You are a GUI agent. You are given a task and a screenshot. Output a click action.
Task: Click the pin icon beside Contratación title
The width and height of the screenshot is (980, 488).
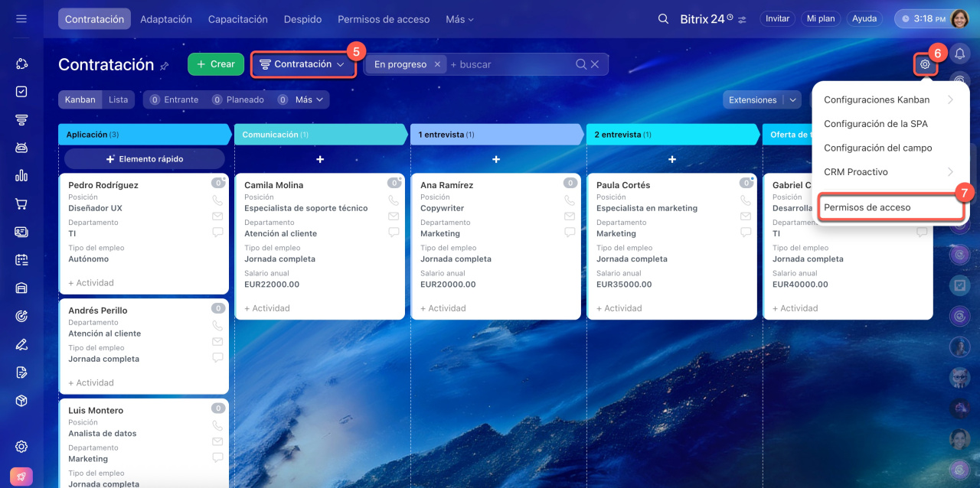(164, 67)
